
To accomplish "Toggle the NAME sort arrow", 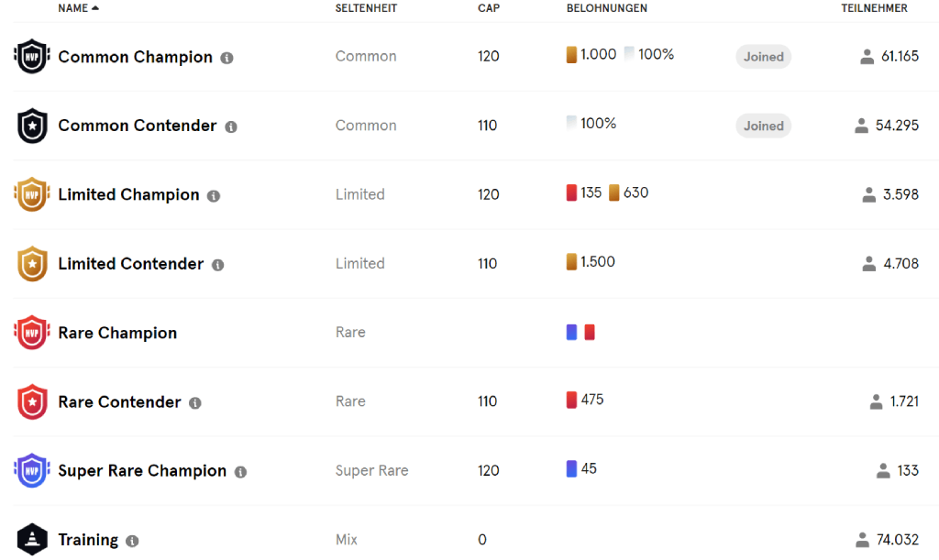I will [x=95, y=8].
